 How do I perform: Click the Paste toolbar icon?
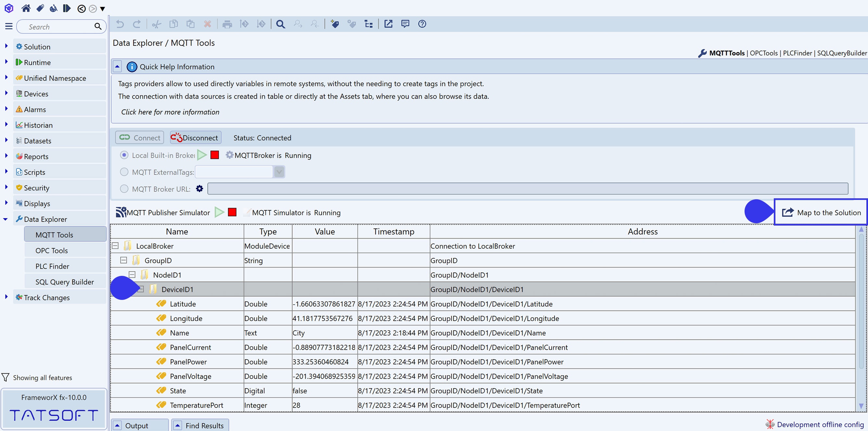[x=190, y=24]
